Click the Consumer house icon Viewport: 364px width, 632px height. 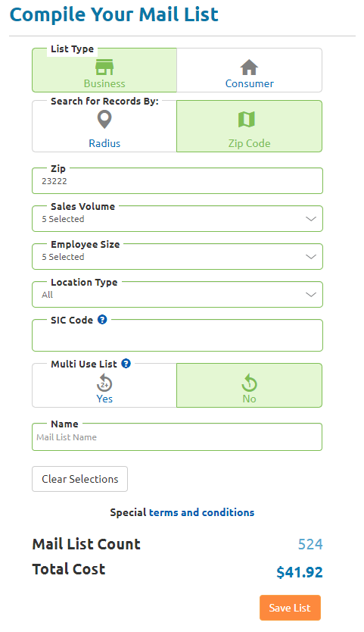(x=249, y=67)
